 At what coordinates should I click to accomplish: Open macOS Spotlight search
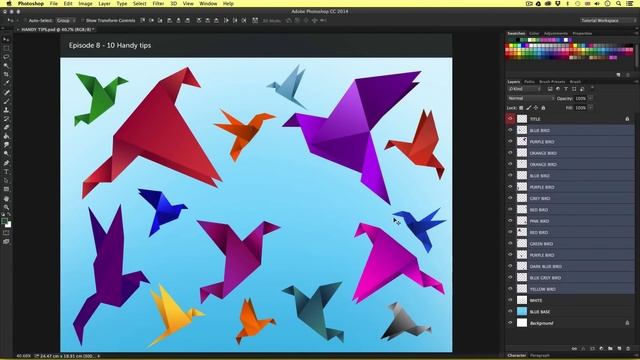[x=619, y=3]
